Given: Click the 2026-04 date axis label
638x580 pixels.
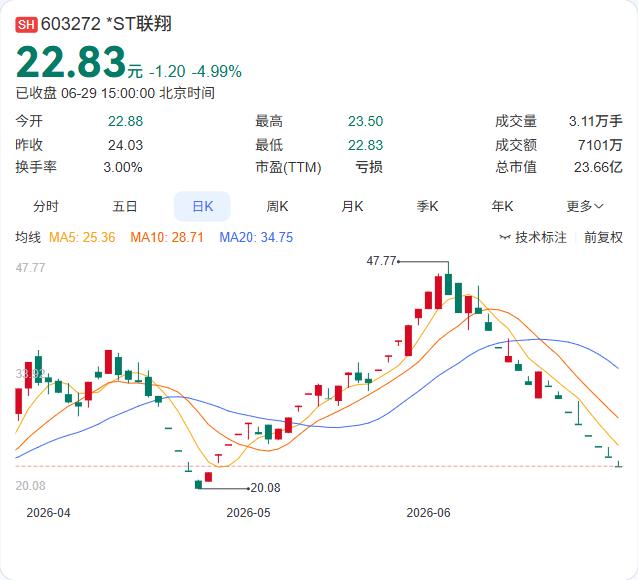Looking at the screenshot, I should [48, 513].
